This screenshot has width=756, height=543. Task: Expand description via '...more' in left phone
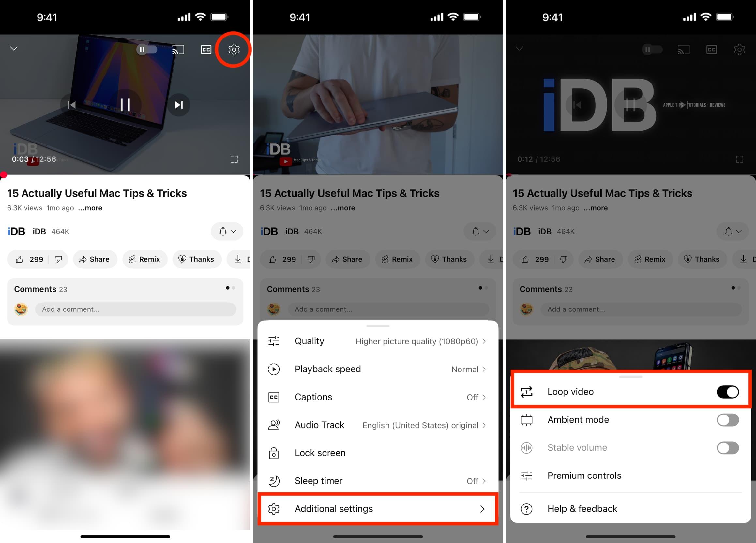[90, 208]
